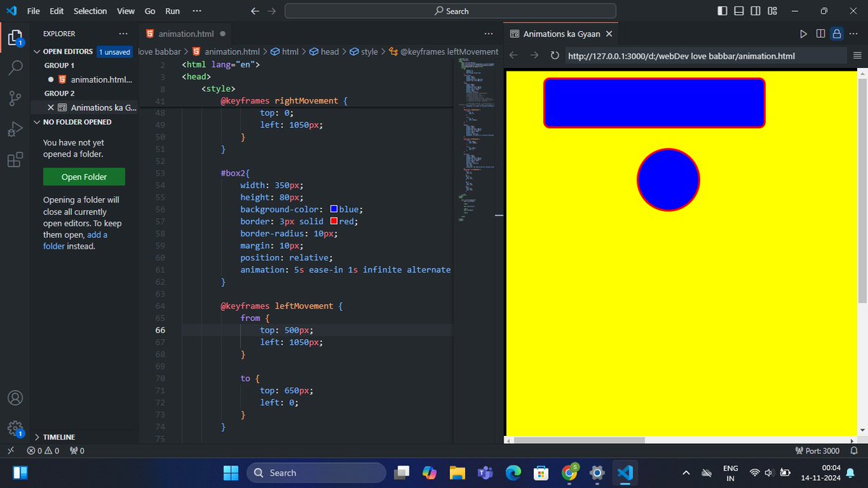Click the Open Folder button

tap(84, 177)
